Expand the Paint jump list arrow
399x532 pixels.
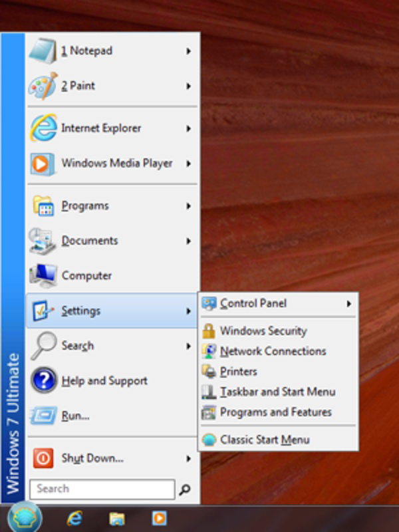pos(188,86)
